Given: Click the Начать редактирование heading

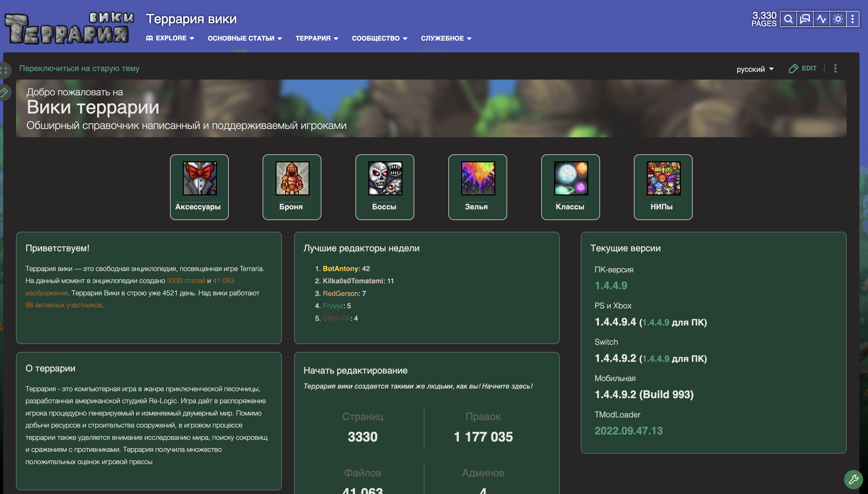Looking at the screenshot, I should tap(355, 371).
